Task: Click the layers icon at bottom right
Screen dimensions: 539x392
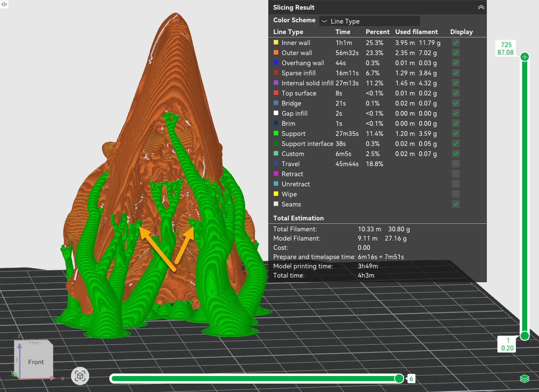Action: pyautogui.click(x=524, y=379)
